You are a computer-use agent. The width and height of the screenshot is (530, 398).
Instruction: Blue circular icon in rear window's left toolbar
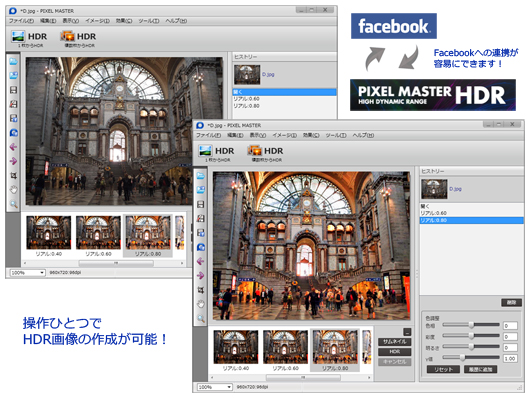click(x=14, y=133)
